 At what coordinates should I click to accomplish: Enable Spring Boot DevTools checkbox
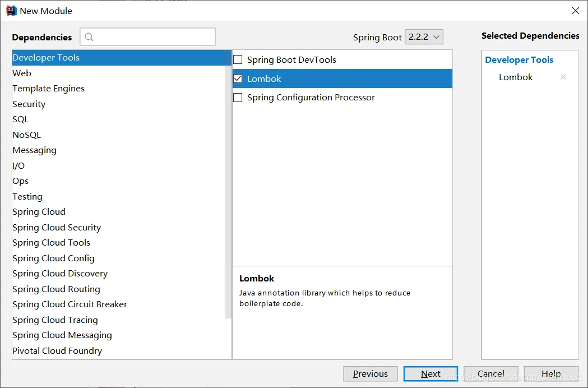238,59
